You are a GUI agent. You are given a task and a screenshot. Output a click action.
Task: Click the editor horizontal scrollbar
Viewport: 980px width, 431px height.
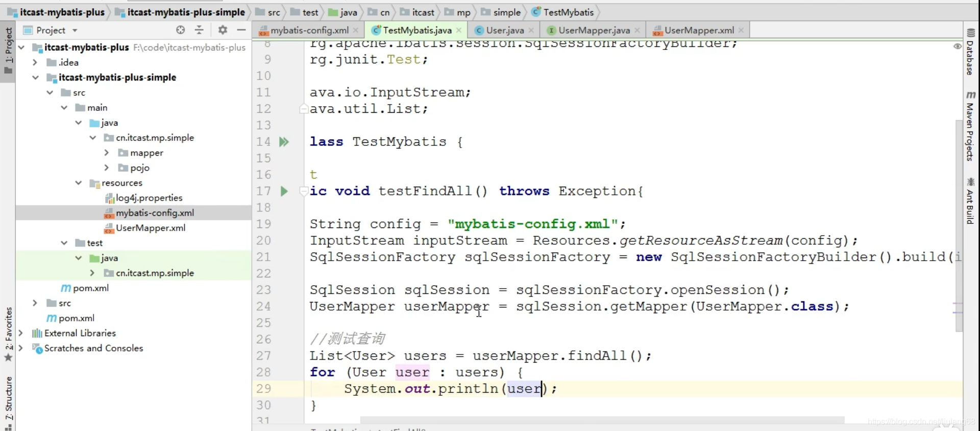[602, 420]
